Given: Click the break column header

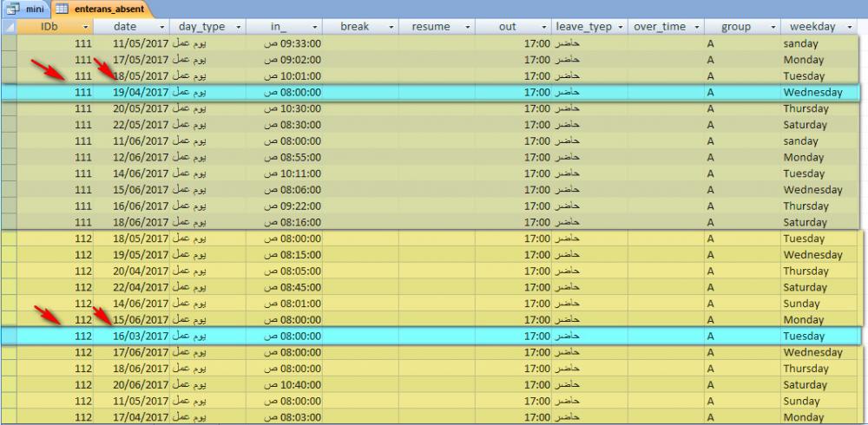Looking at the screenshot, I should click(x=354, y=27).
